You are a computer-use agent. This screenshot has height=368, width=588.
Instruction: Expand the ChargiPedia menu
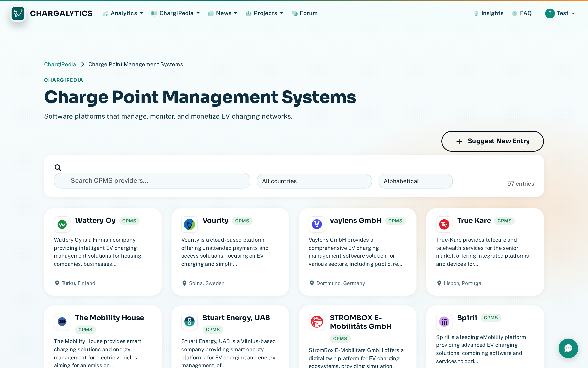click(175, 13)
